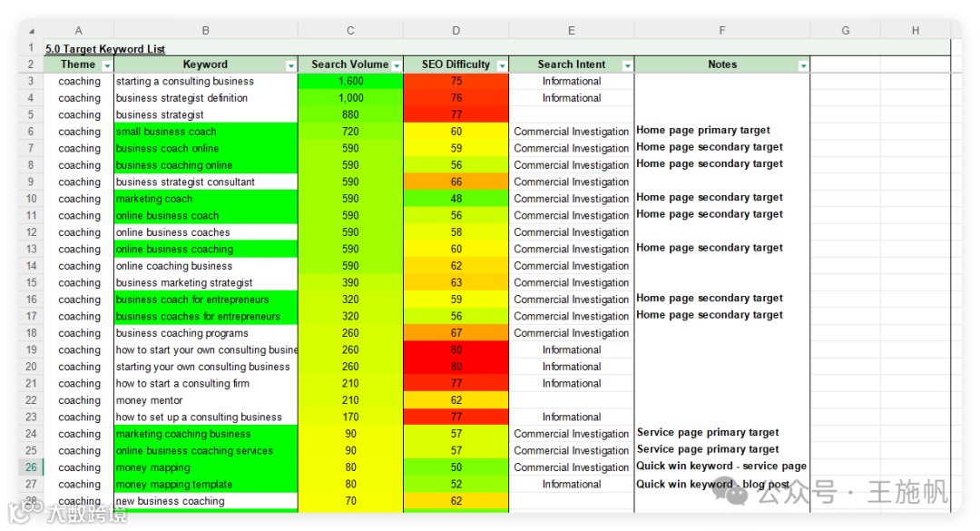Select column F header
This screenshot has height=531, width=980.
coord(722,30)
